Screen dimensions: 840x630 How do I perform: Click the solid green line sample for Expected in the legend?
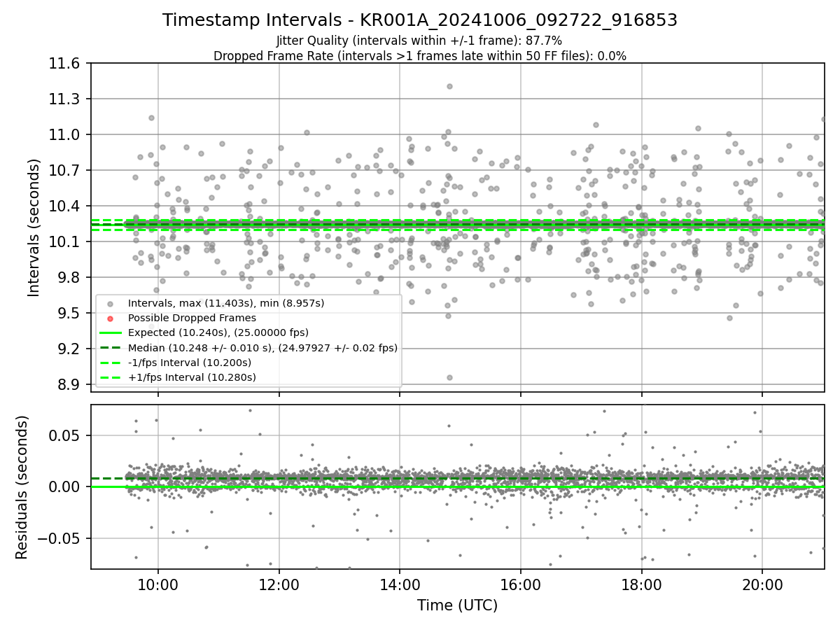[111, 332]
